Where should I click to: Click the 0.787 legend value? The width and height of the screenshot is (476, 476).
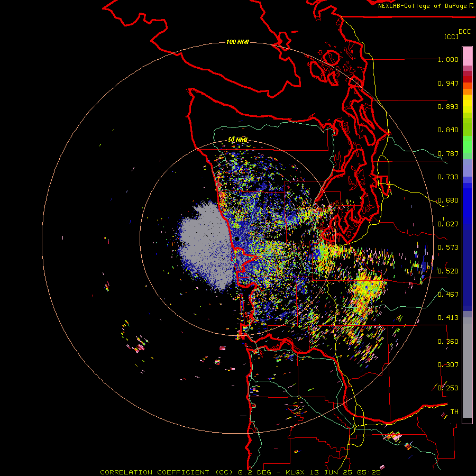click(448, 153)
